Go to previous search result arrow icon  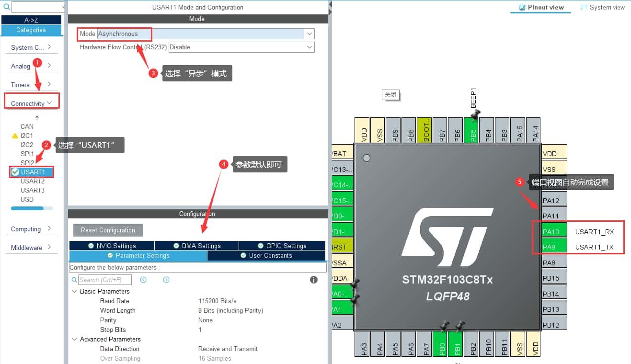143,280
